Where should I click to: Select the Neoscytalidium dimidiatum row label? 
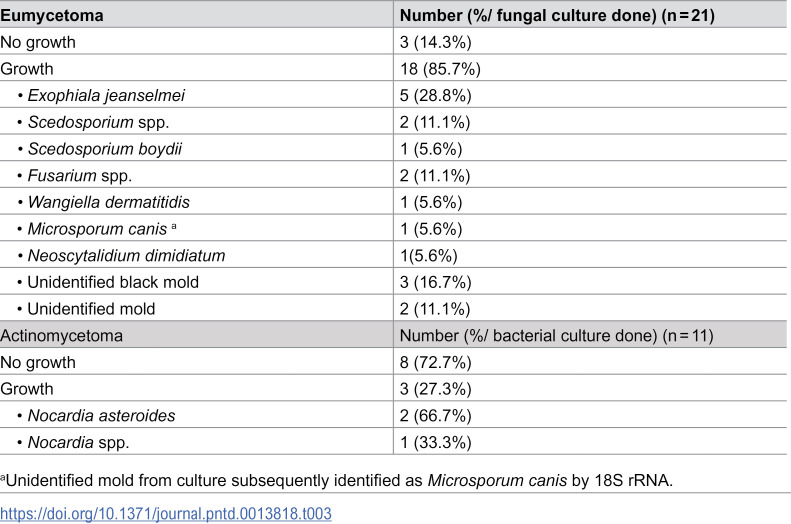126,256
